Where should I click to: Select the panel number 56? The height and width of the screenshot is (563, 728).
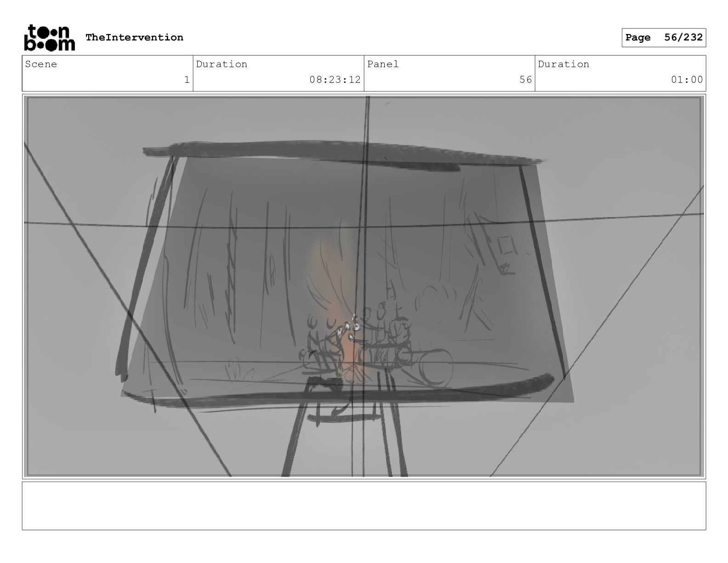526,80
